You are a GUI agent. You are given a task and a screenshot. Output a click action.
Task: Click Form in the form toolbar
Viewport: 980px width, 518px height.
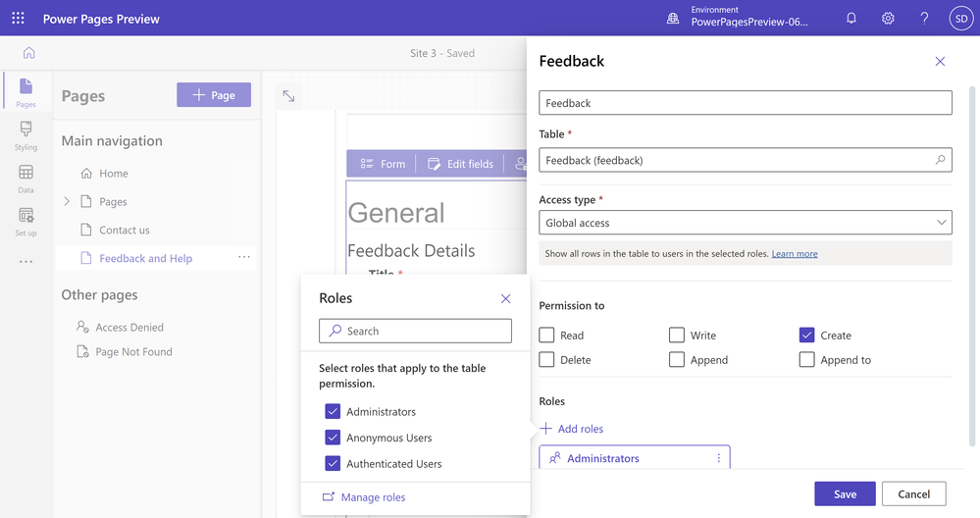382,164
